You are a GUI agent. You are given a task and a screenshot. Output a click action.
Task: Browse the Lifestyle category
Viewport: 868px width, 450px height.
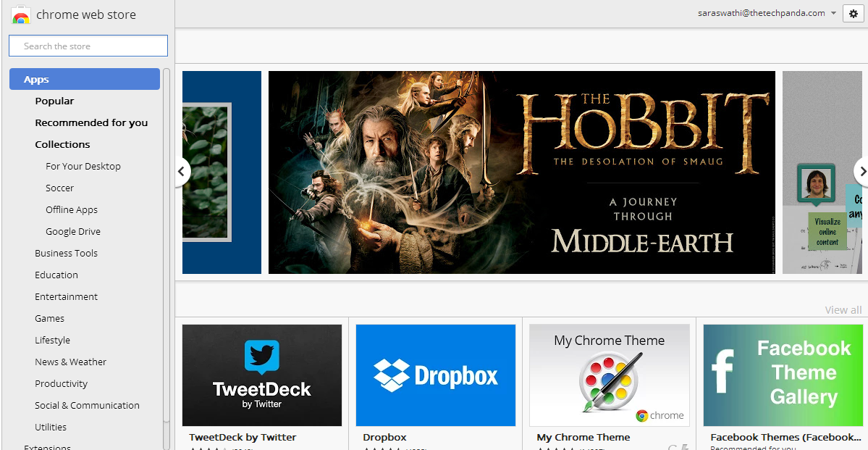click(52, 340)
